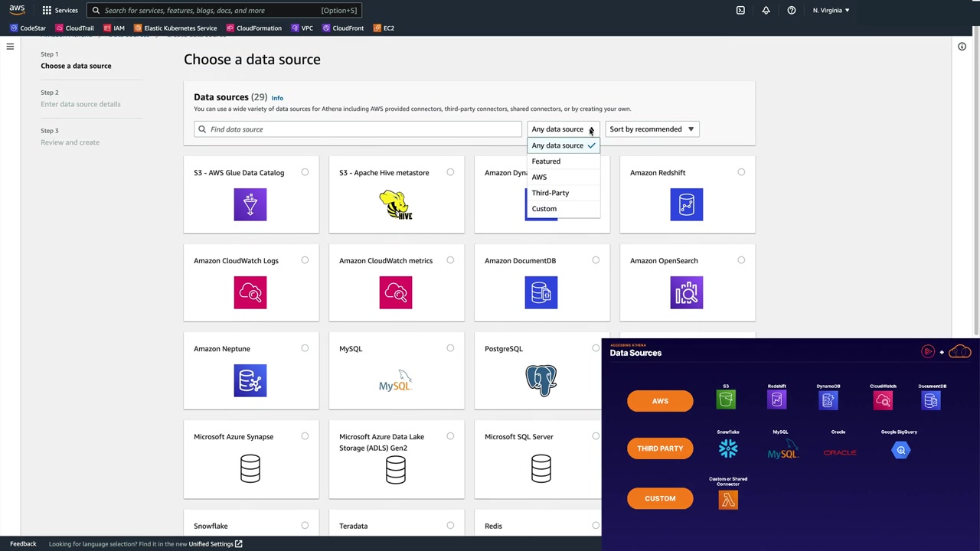Click the Google BigQuery icon in overlay
The image size is (980, 551).
901,450
